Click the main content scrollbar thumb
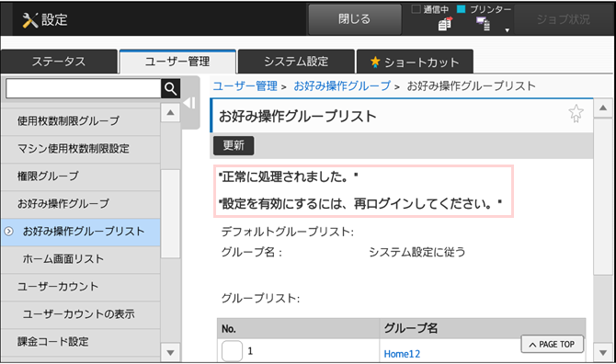This screenshot has height=364, width=616. click(603, 197)
